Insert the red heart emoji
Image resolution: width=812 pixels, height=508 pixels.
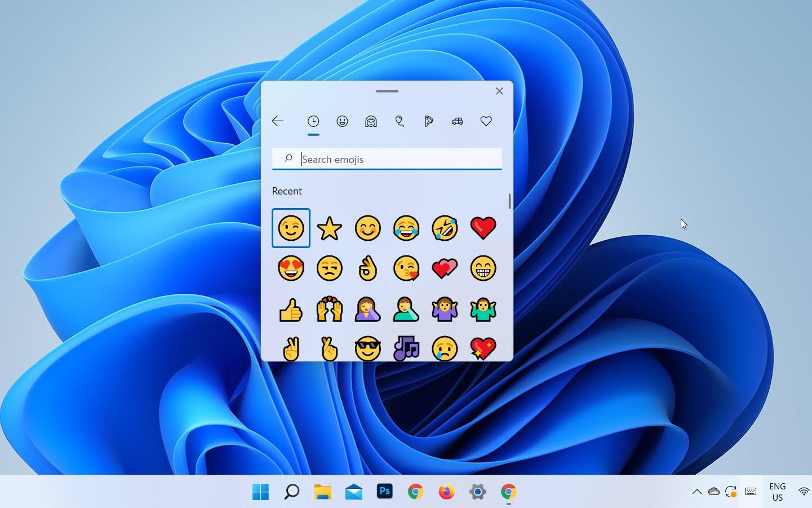pos(483,228)
